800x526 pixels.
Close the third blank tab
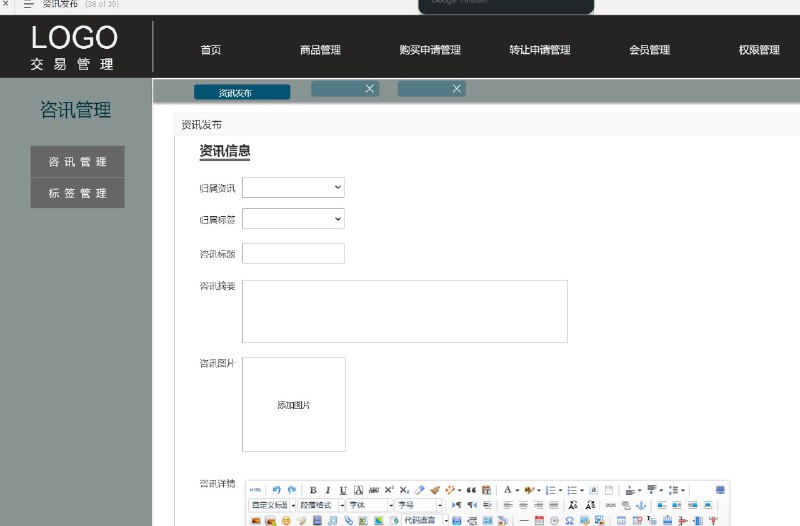click(457, 89)
